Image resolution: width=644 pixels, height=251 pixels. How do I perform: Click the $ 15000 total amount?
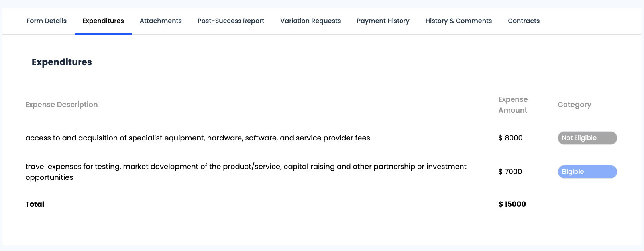pyautogui.click(x=512, y=204)
